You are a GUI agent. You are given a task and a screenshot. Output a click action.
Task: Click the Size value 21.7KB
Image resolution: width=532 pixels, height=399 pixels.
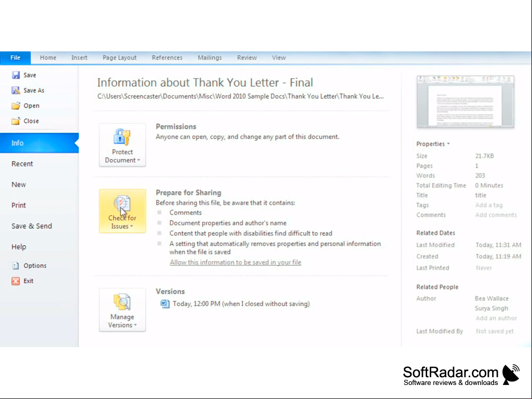pos(484,156)
